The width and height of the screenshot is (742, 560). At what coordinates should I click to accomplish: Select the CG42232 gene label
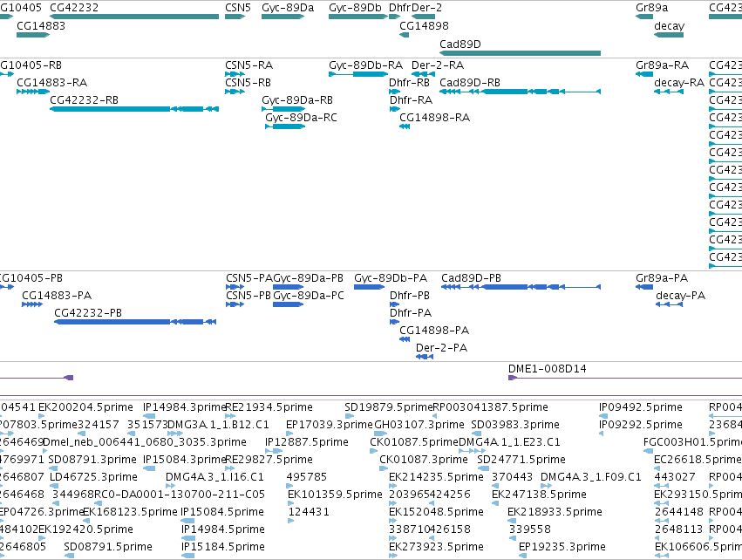[x=74, y=8]
